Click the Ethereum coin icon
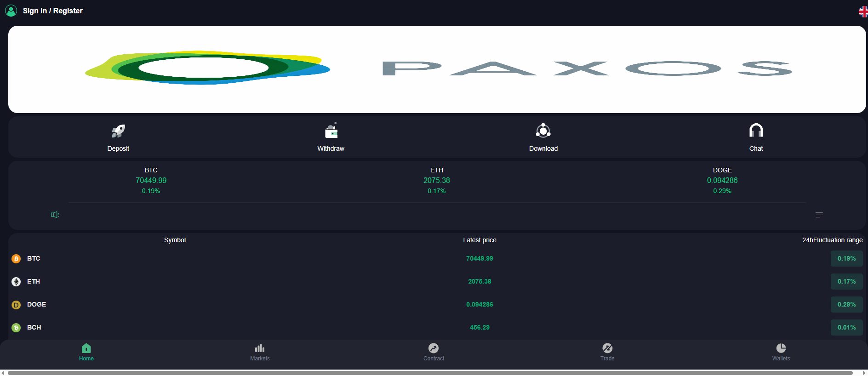Viewport: 868px width, 376px height. click(x=16, y=282)
